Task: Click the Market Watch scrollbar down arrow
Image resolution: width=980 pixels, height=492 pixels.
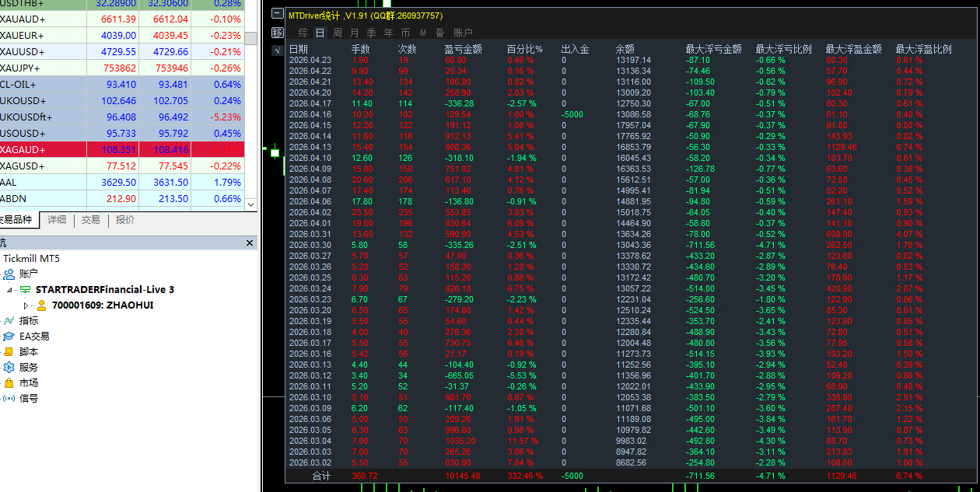Action: pyautogui.click(x=250, y=204)
